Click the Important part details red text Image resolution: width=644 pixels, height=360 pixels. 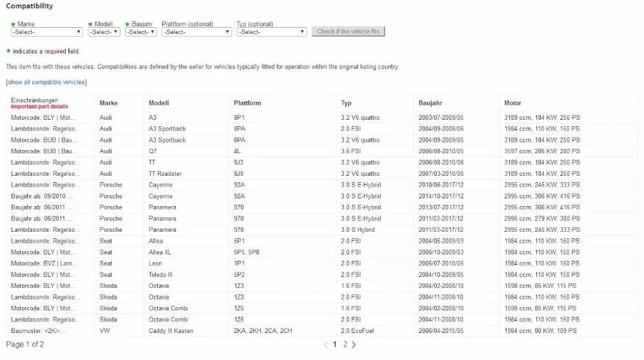pyautogui.click(x=39, y=107)
